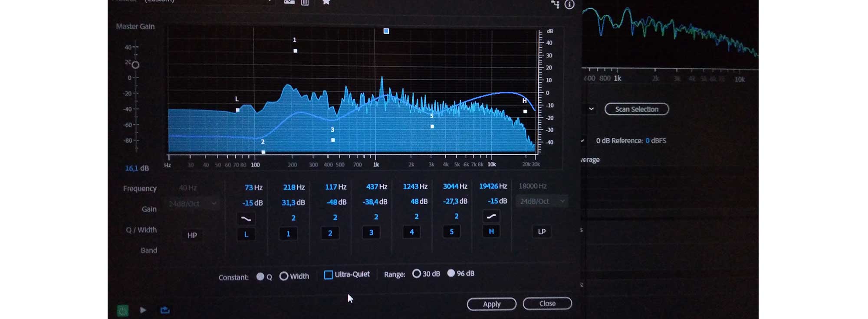Toggle band 4 button
The width and height of the screenshot is (868, 319).
point(411,232)
